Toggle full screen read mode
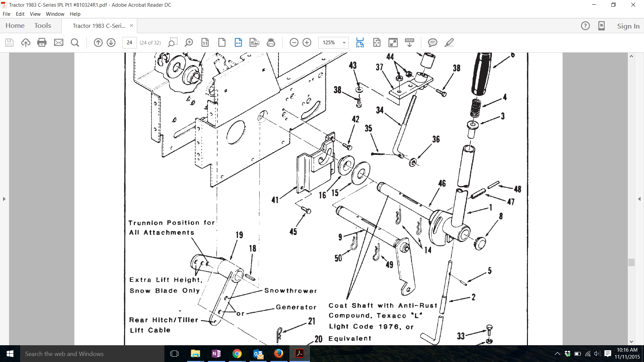The image size is (644, 362). tap(393, 43)
